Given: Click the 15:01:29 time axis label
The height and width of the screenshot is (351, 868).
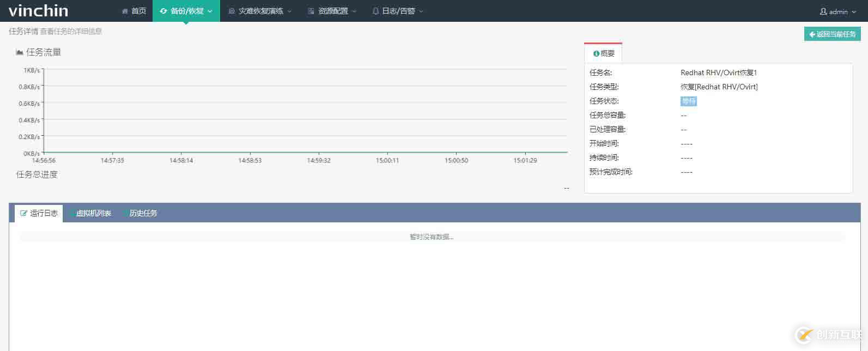Looking at the screenshot, I should coord(525,160).
